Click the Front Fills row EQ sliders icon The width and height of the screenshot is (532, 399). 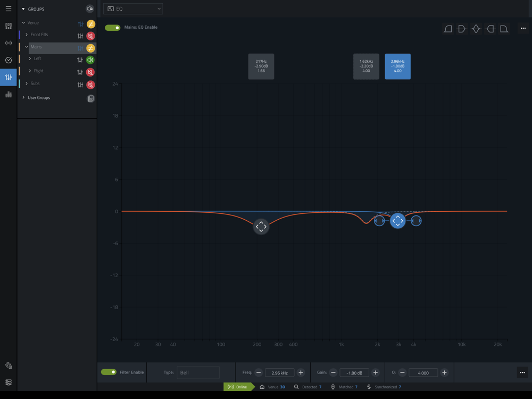click(80, 36)
